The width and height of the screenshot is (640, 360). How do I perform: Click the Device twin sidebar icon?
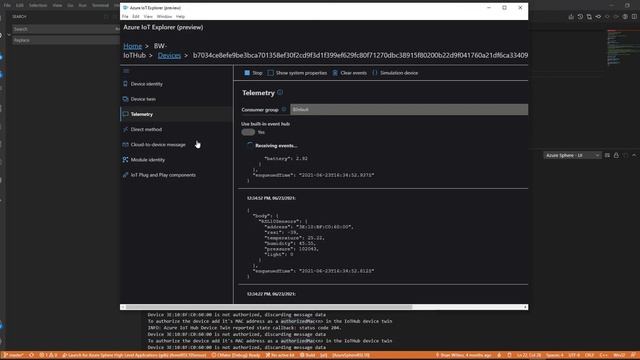click(125, 99)
